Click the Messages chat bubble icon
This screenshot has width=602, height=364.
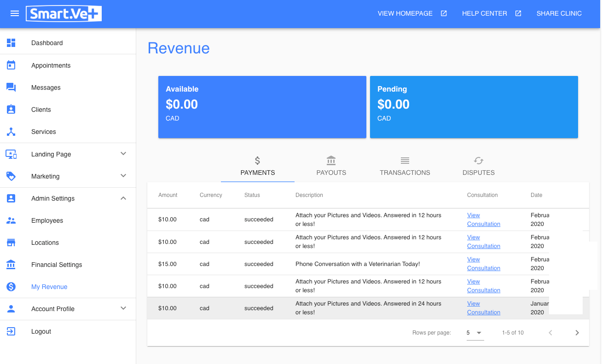coord(11,87)
